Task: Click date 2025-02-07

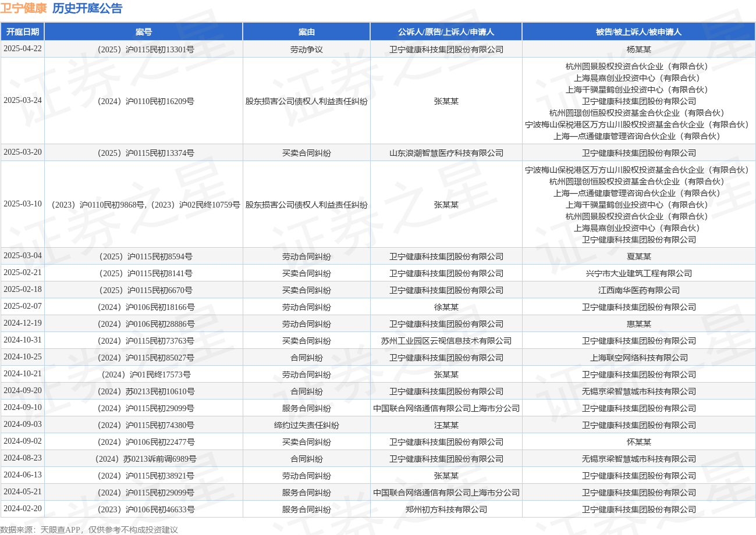Action: tap(23, 306)
